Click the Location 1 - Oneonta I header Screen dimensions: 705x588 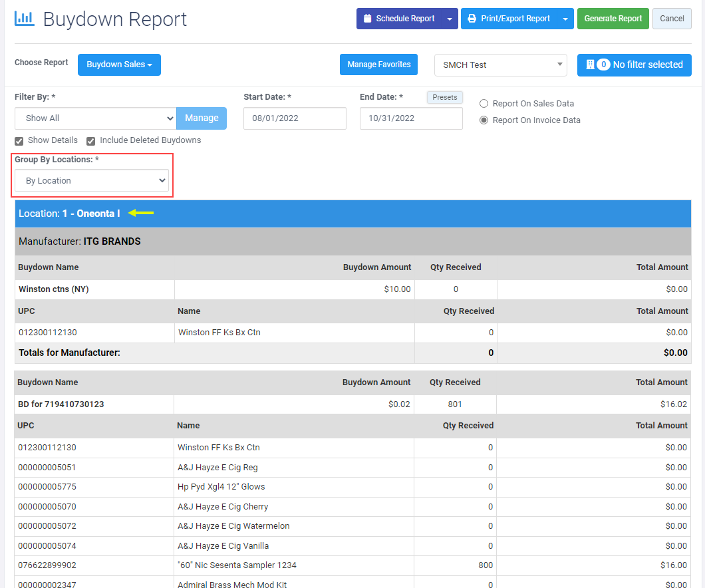point(353,214)
